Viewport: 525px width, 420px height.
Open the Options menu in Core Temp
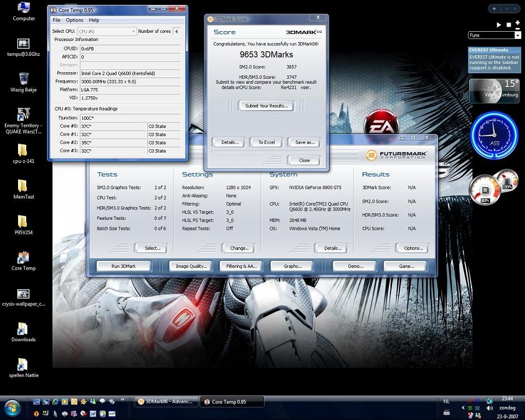(74, 20)
